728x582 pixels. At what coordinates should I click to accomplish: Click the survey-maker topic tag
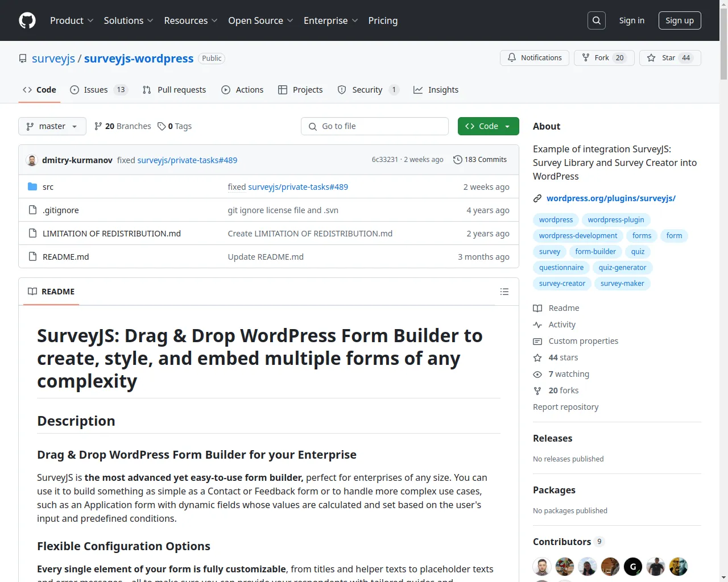tap(622, 284)
